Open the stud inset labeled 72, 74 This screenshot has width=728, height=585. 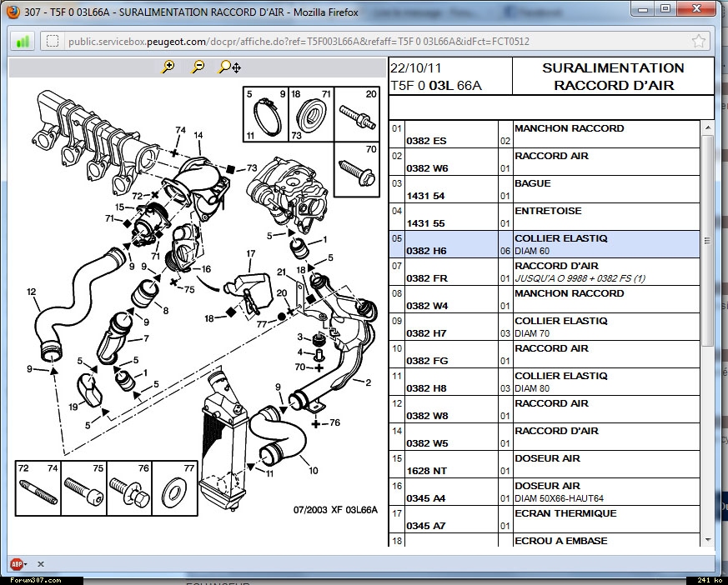coord(38,488)
